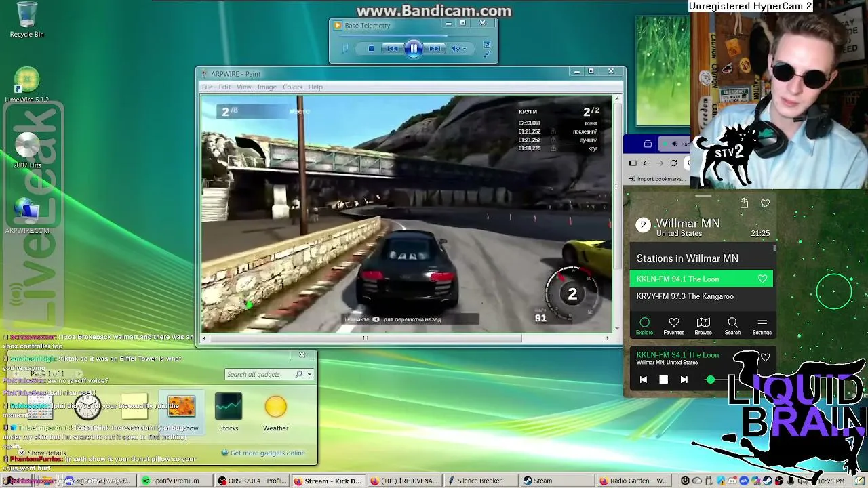
Task: Go back in the browser
Action: pos(646,163)
